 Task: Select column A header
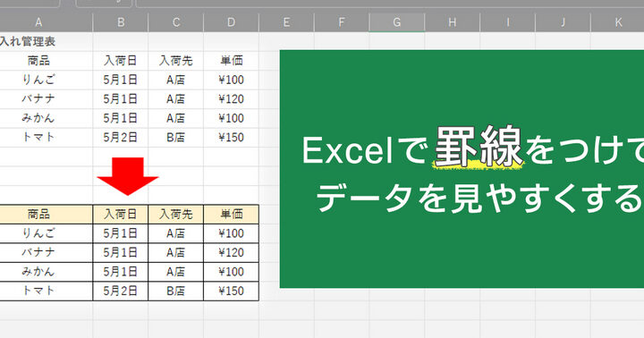(x=46, y=22)
